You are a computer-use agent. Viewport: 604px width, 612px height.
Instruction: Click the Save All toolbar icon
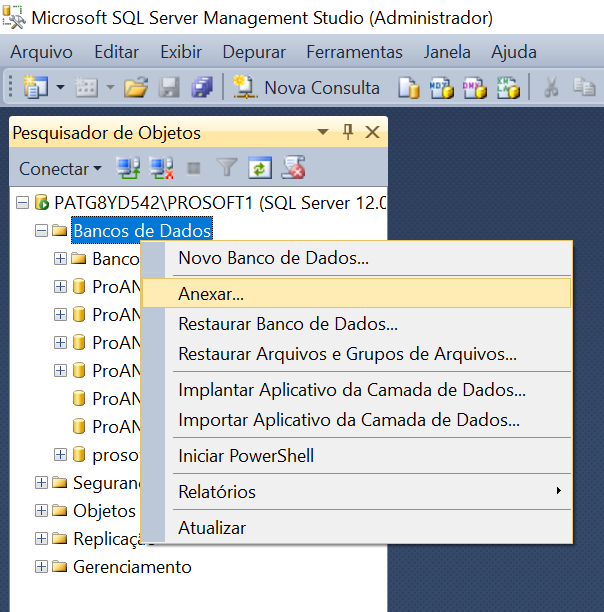[x=202, y=88]
